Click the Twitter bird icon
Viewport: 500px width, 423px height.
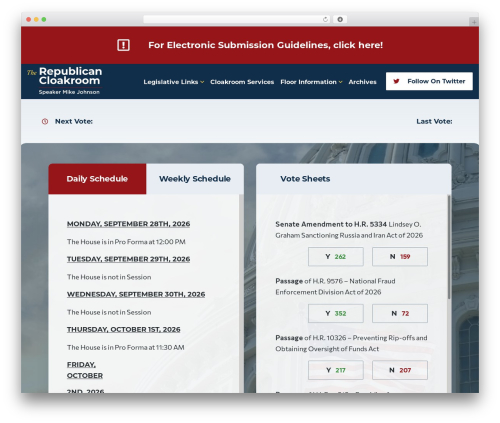[396, 81]
